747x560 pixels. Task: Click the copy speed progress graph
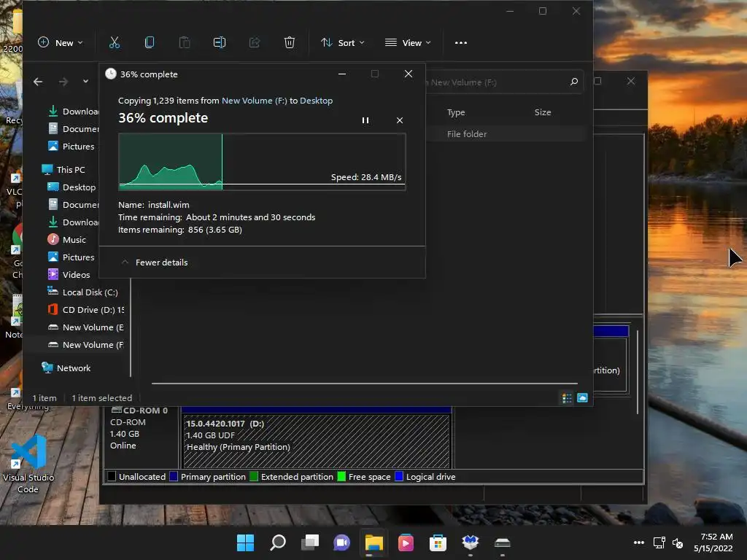coord(262,162)
